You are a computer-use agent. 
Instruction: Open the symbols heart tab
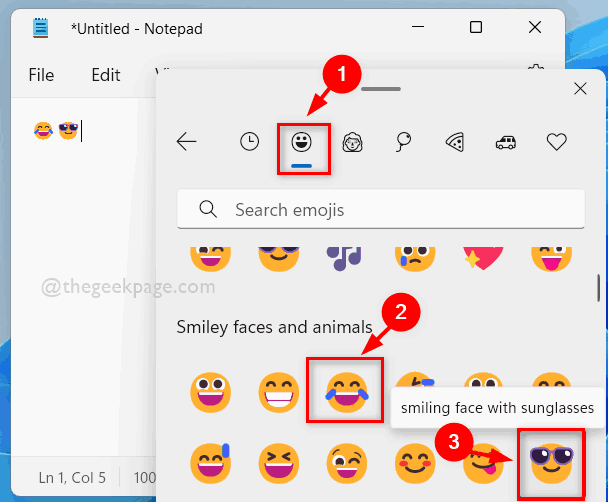coord(557,142)
